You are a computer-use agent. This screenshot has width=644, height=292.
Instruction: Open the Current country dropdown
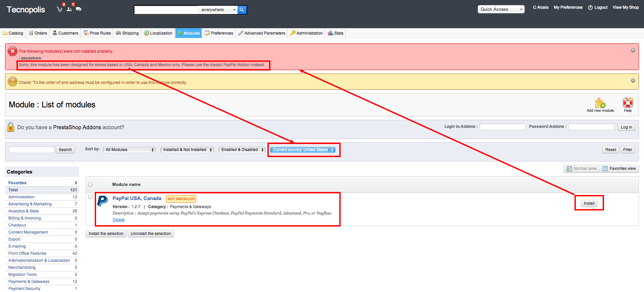303,150
